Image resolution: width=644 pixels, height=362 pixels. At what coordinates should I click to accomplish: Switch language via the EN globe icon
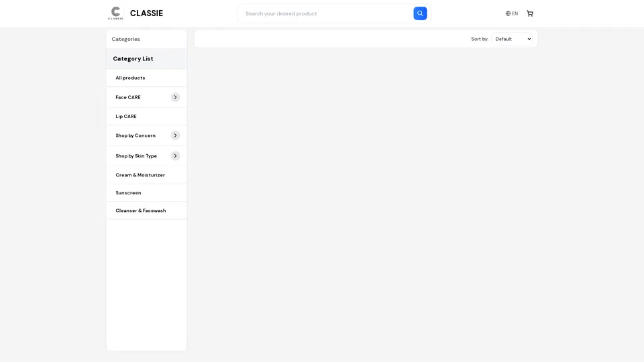point(511,13)
